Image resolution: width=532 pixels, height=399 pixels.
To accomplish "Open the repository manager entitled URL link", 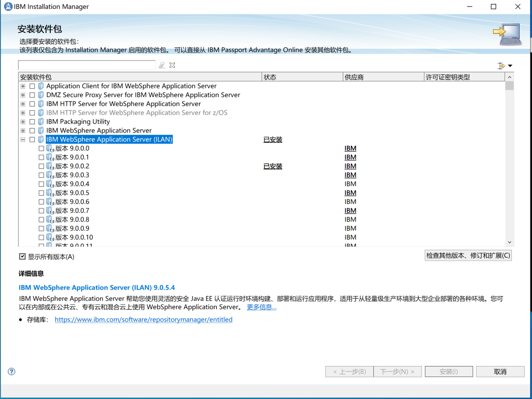I will click(143, 319).
